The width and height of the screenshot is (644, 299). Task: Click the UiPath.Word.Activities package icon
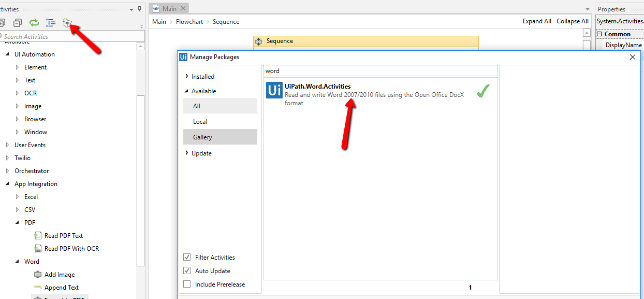(x=274, y=90)
